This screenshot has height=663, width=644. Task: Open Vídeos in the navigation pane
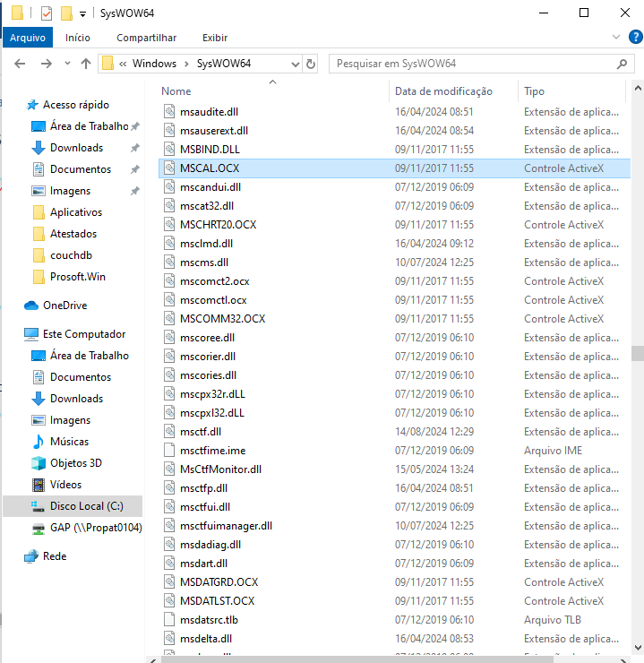coord(65,485)
